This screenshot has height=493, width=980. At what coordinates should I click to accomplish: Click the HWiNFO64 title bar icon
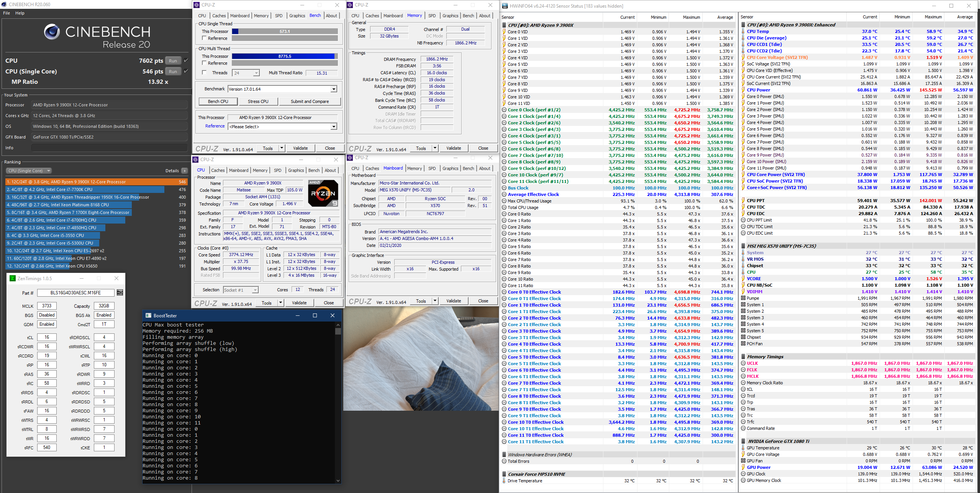coord(505,6)
